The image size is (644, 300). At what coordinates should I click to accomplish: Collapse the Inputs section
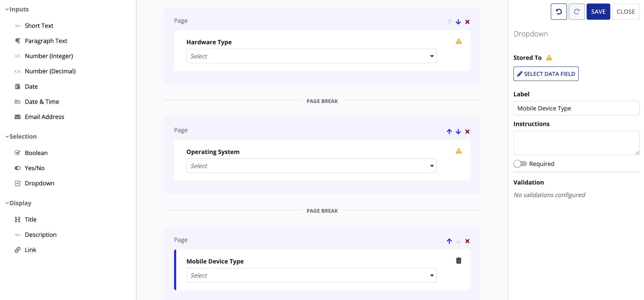(x=17, y=9)
